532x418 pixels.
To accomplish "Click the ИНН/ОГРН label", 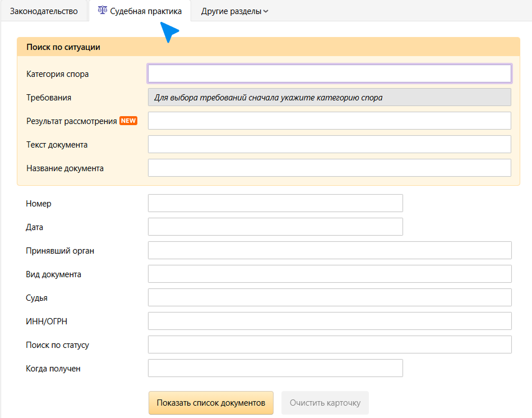I will click(47, 321).
